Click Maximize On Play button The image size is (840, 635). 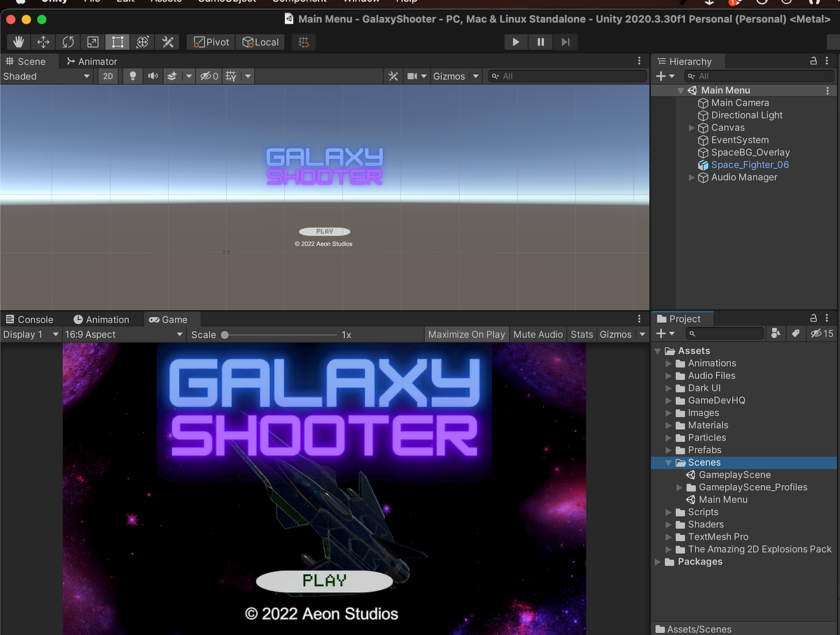pos(466,335)
